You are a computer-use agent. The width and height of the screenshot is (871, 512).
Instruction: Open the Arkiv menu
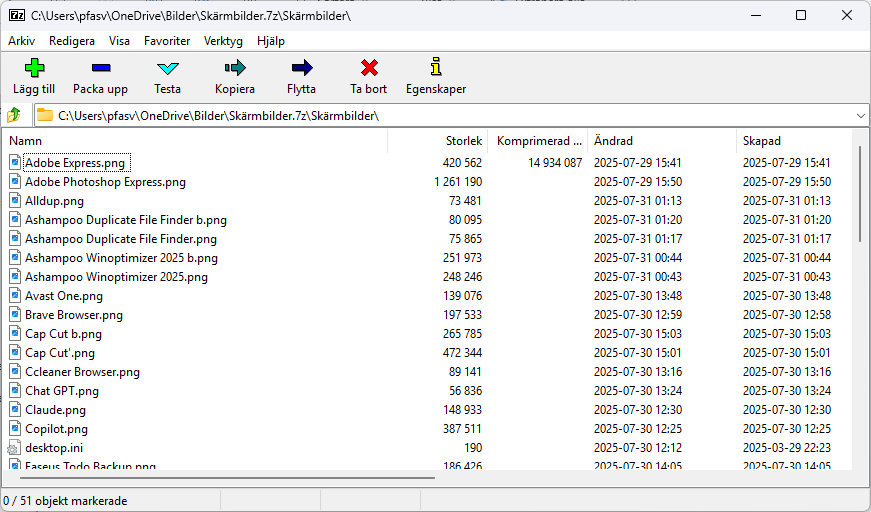pos(22,41)
